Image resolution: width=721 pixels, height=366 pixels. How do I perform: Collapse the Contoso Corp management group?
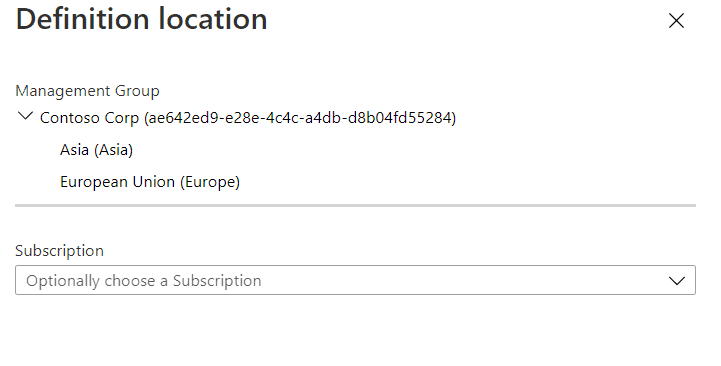(x=25, y=116)
